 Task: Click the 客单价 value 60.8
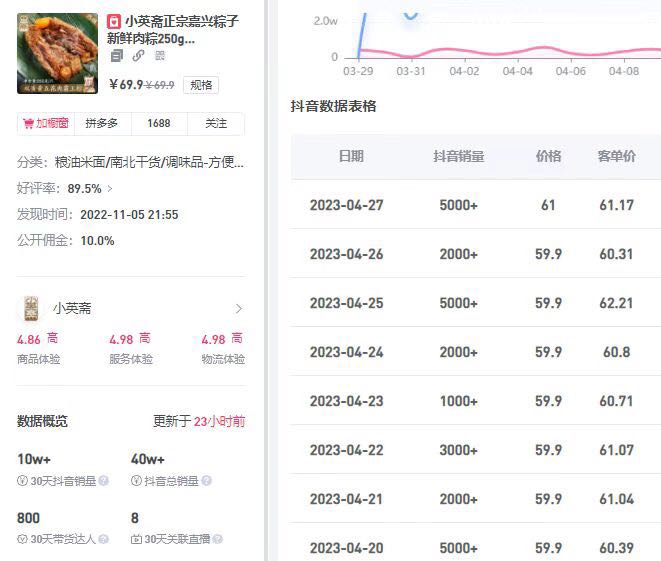point(617,352)
